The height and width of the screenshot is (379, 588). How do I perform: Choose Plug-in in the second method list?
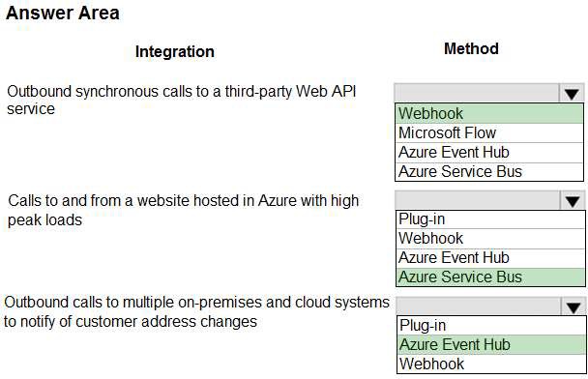point(490,219)
